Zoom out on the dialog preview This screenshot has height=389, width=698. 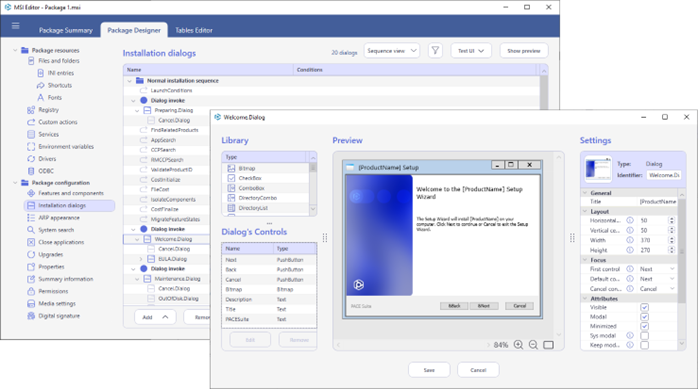(533, 345)
